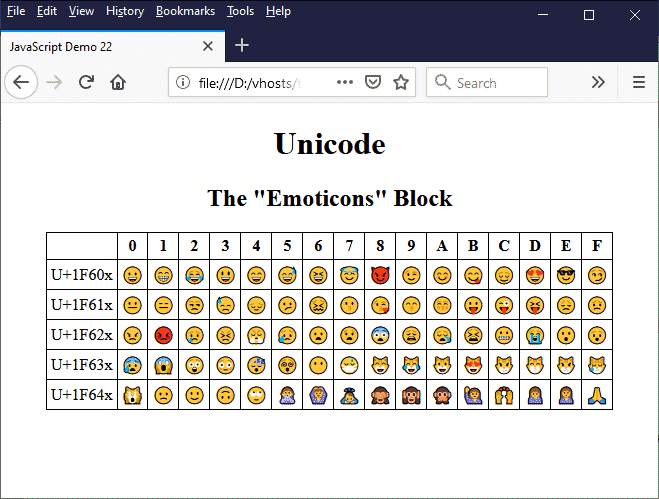Click the U+1F60x row label
This screenshot has width=659, height=499.
[82, 275]
